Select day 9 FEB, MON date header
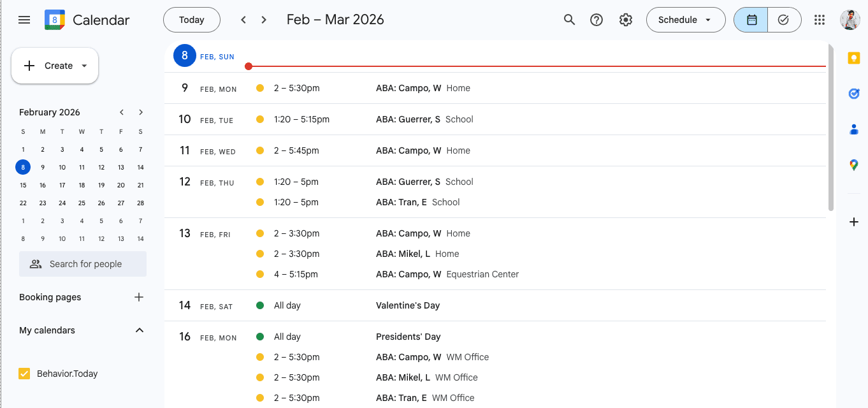 pyautogui.click(x=207, y=88)
